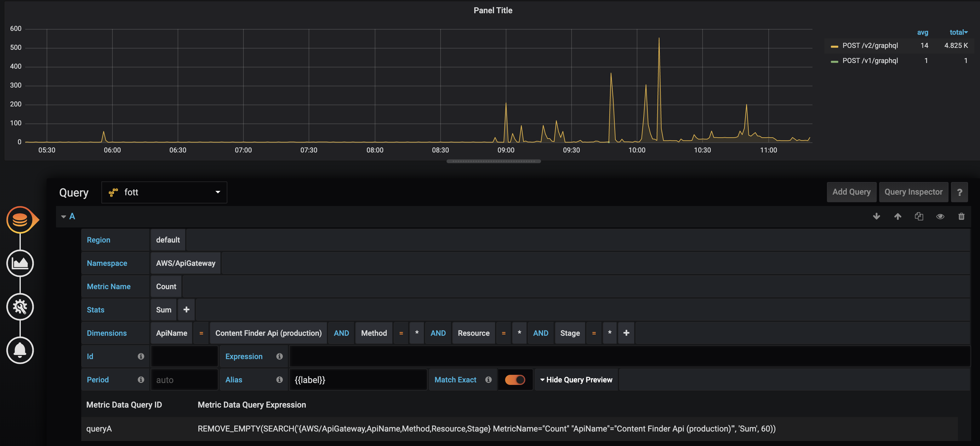Delete query A with the trash icon
980x446 pixels.
(x=961, y=216)
